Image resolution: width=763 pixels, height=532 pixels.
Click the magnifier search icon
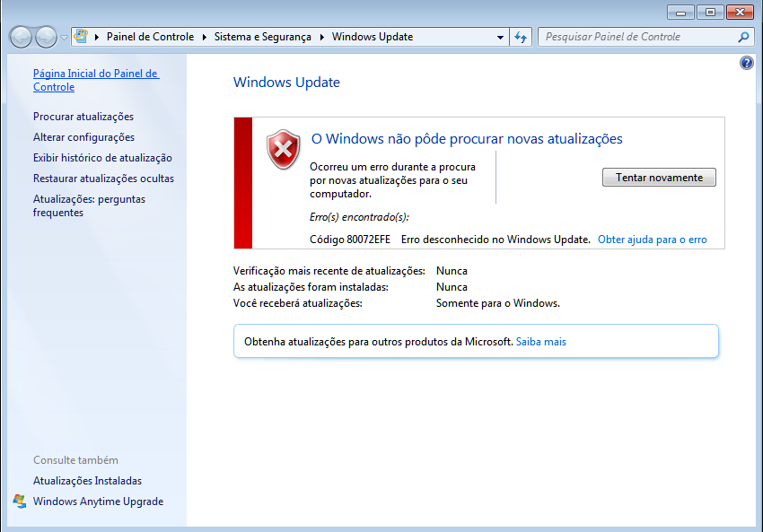[x=743, y=37]
